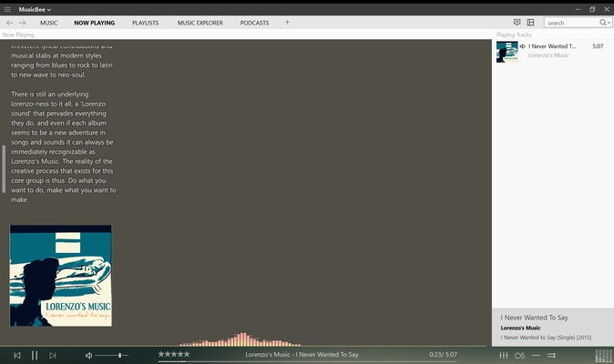
Task: Skip to the previous track
Action: [16, 356]
